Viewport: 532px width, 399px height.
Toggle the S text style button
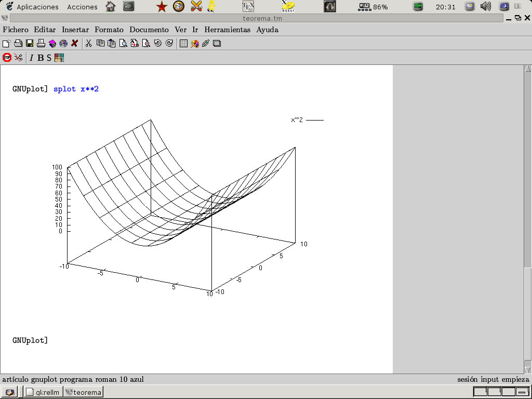pos(49,58)
